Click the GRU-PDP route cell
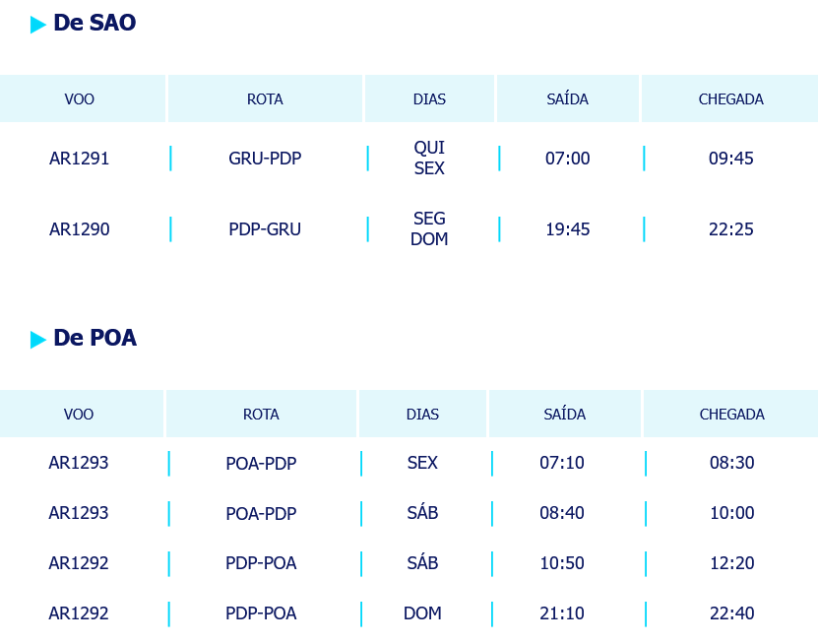This screenshot has width=818, height=644. pyautogui.click(x=265, y=158)
